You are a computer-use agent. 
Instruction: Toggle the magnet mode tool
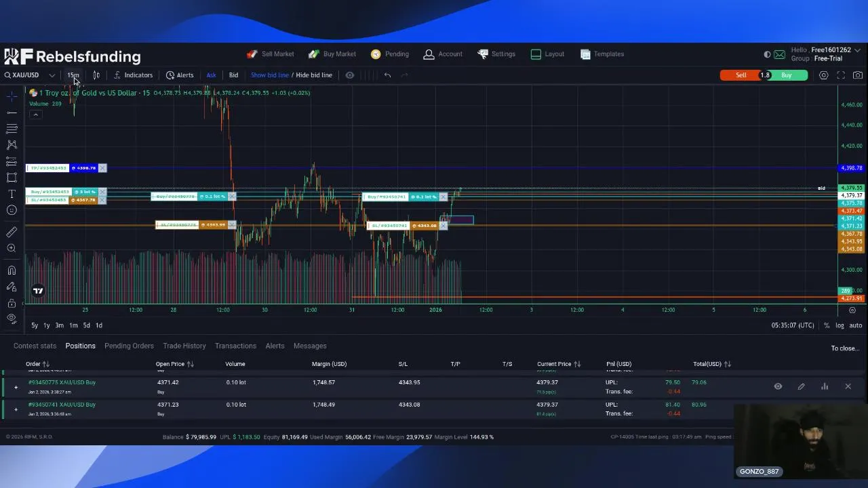click(x=12, y=270)
